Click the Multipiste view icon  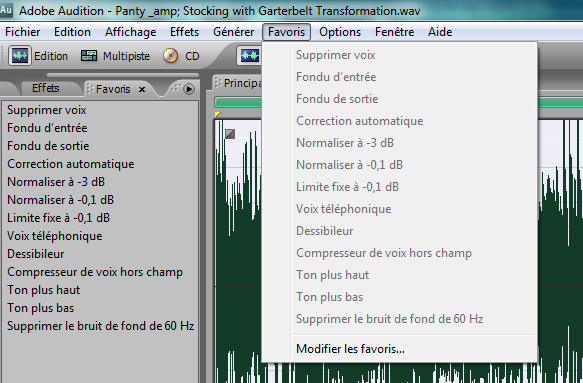[x=89, y=56]
